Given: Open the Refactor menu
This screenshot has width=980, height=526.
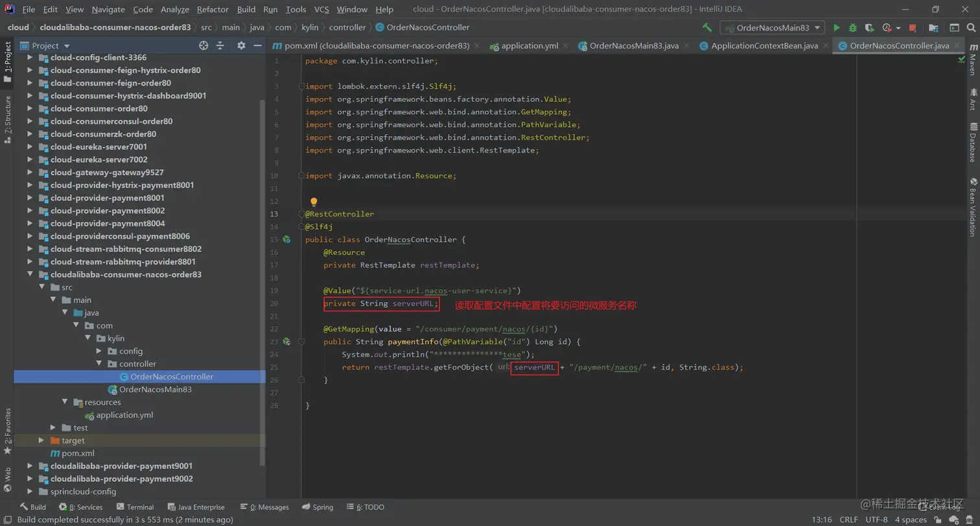Looking at the screenshot, I should coord(213,9).
